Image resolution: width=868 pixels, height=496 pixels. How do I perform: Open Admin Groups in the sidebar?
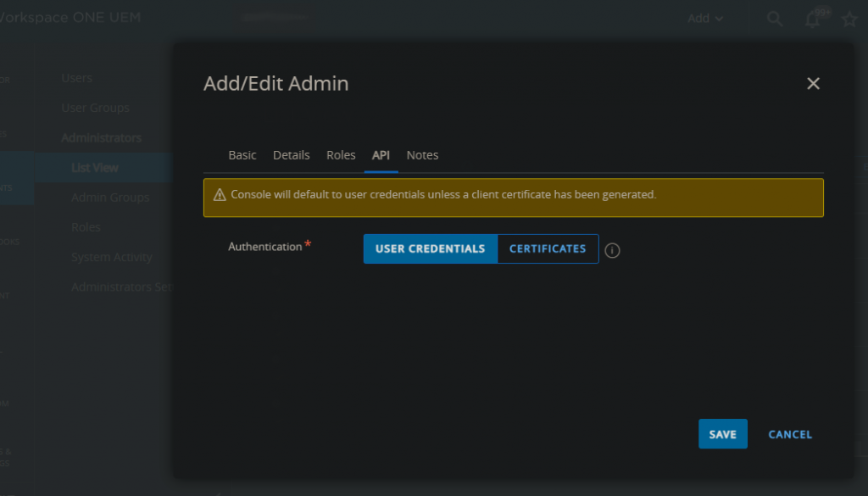click(110, 198)
